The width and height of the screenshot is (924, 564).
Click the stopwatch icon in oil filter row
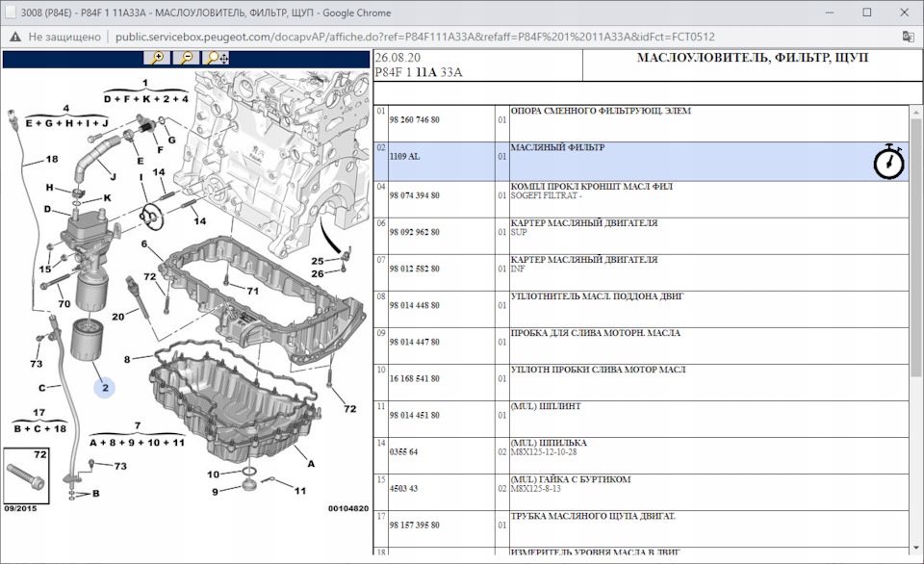click(888, 162)
